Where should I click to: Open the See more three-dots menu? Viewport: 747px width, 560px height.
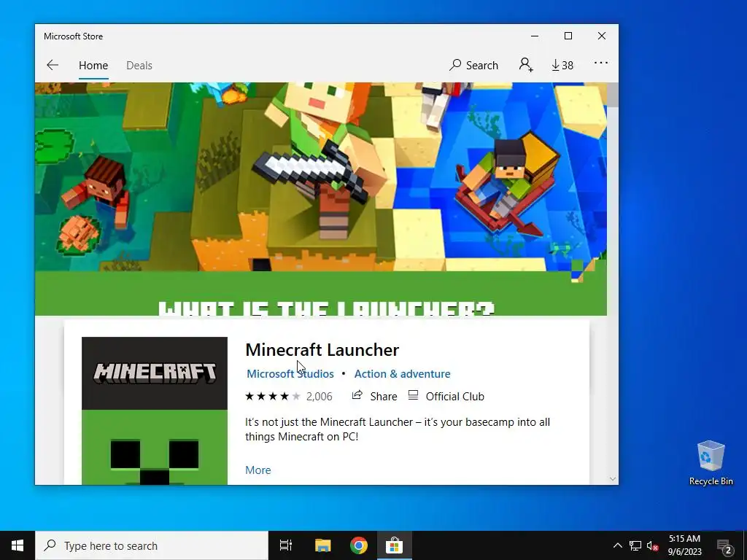click(x=601, y=63)
